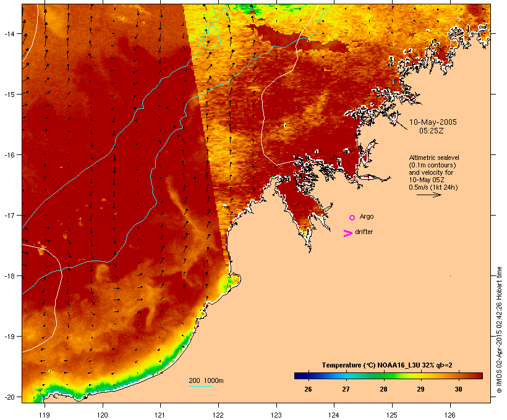Click the IMOS copyright timestamp text
The height and width of the screenshot is (420, 507).
pos(499,330)
